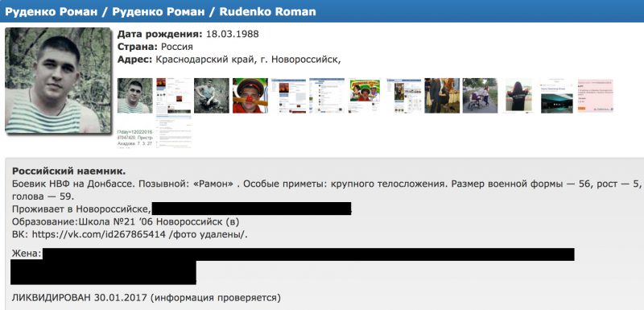
Task: Open thumbnail showing stroller on street
Action: [480, 96]
